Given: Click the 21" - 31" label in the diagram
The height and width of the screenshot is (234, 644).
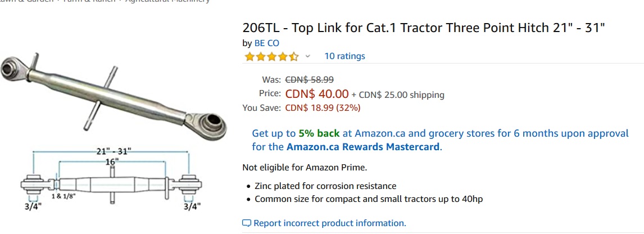Looking at the screenshot, I should [x=113, y=152].
